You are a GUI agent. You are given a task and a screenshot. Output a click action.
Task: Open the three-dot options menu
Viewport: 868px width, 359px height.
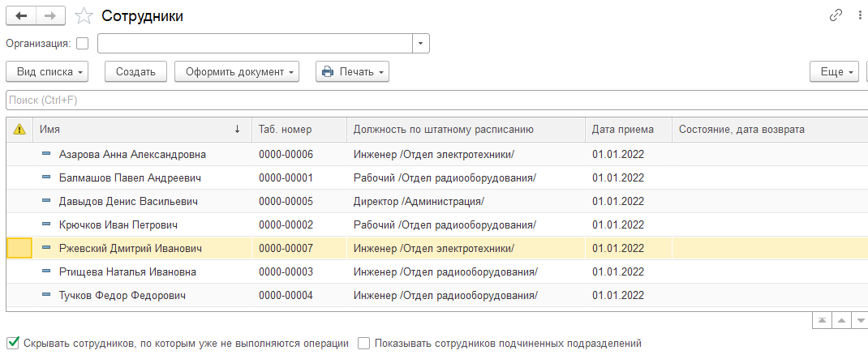tap(859, 15)
